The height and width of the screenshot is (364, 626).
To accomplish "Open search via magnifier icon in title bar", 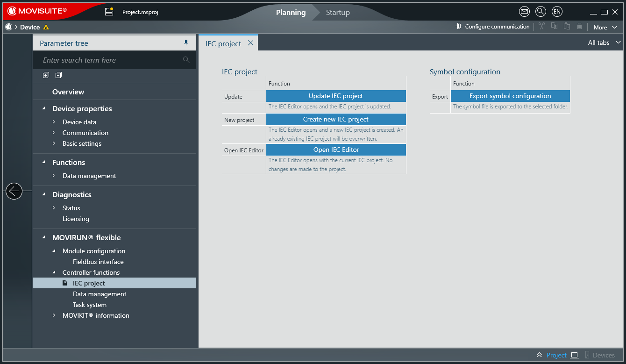I will point(541,12).
